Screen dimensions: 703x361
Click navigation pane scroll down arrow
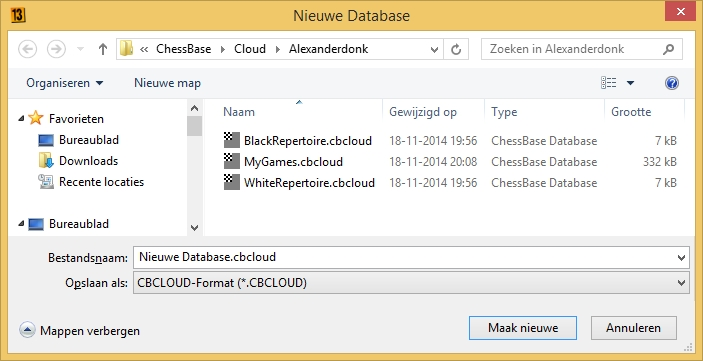(194, 227)
